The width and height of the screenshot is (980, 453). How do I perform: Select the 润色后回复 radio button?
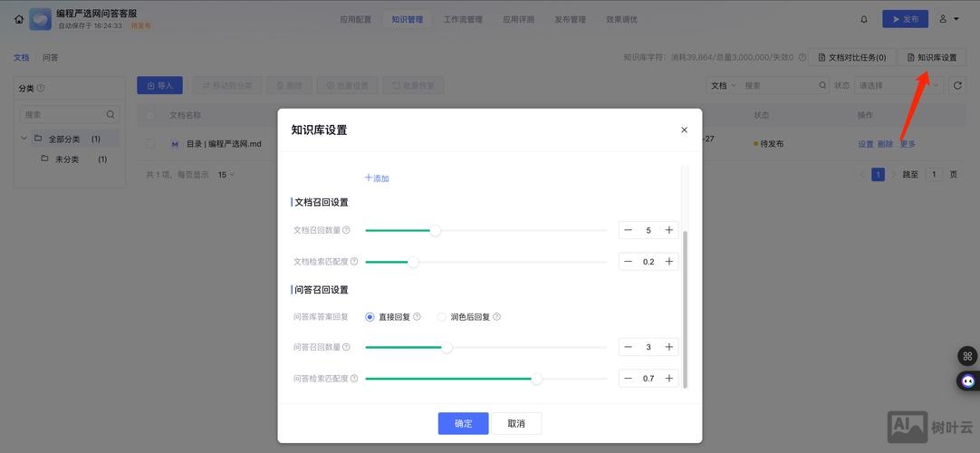coord(442,317)
